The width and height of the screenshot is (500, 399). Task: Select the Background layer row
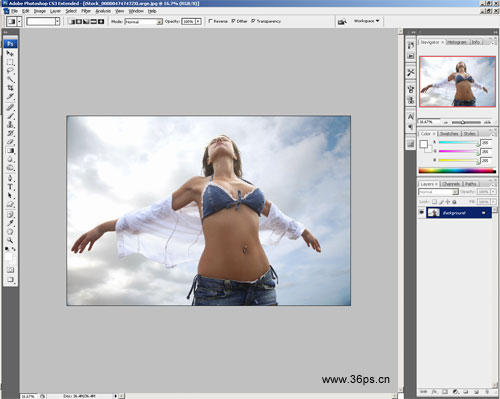point(459,213)
